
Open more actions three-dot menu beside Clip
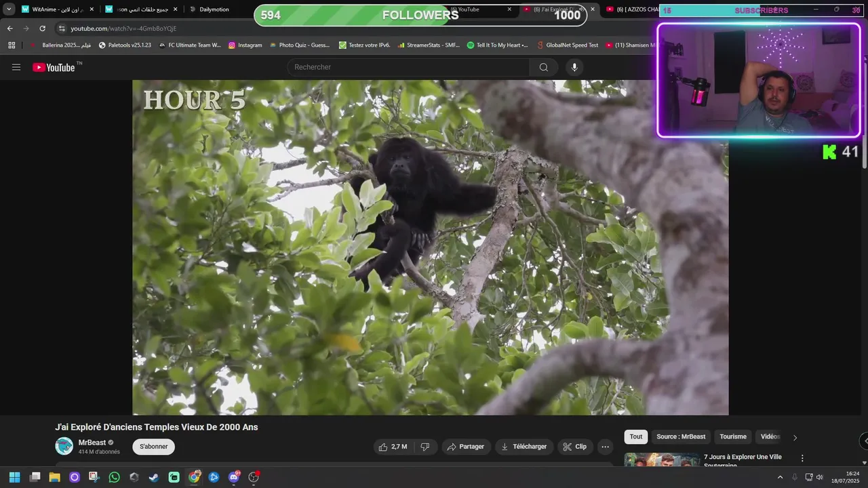click(605, 447)
